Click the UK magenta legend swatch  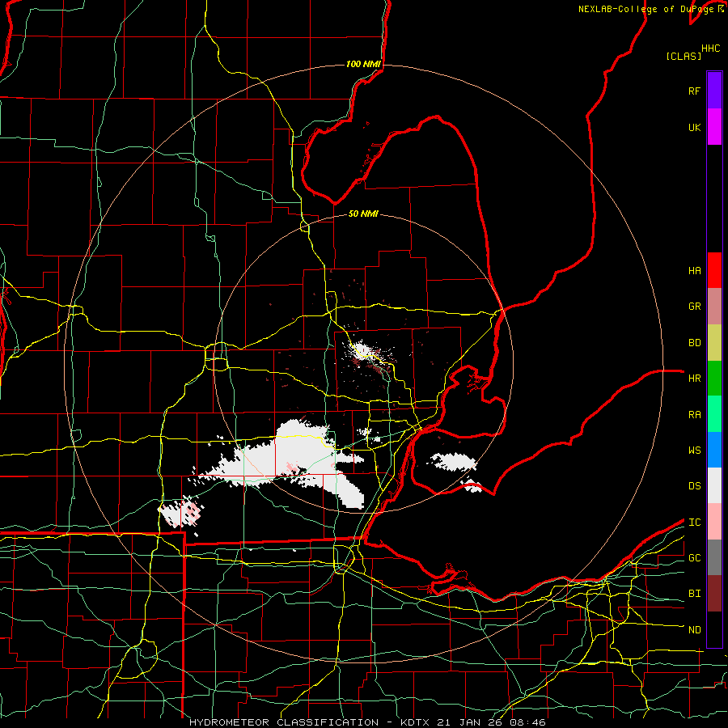(714, 127)
